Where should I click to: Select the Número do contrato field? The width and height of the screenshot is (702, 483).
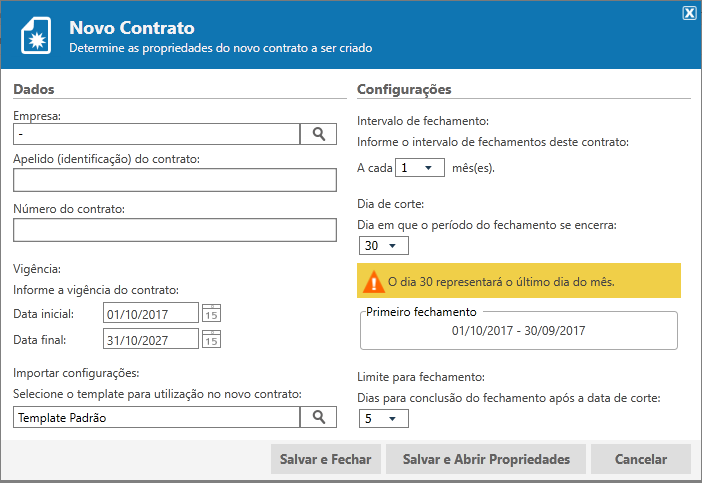click(175, 230)
